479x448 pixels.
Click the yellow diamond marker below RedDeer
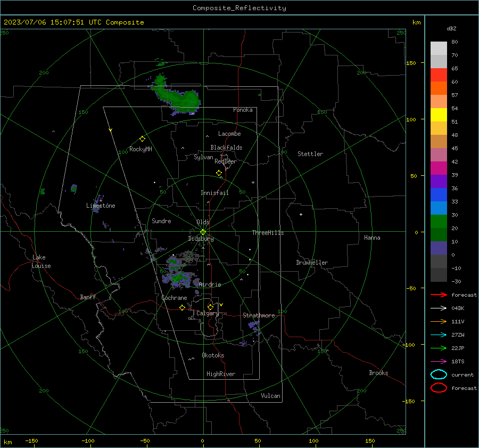[x=219, y=173]
